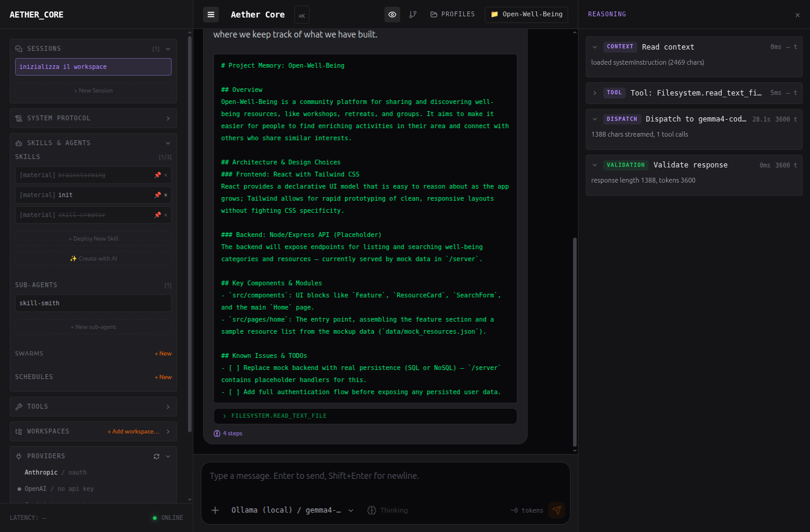Toggle the Thinking mode
The image size is (810, 532).
(x=387, y=510)
